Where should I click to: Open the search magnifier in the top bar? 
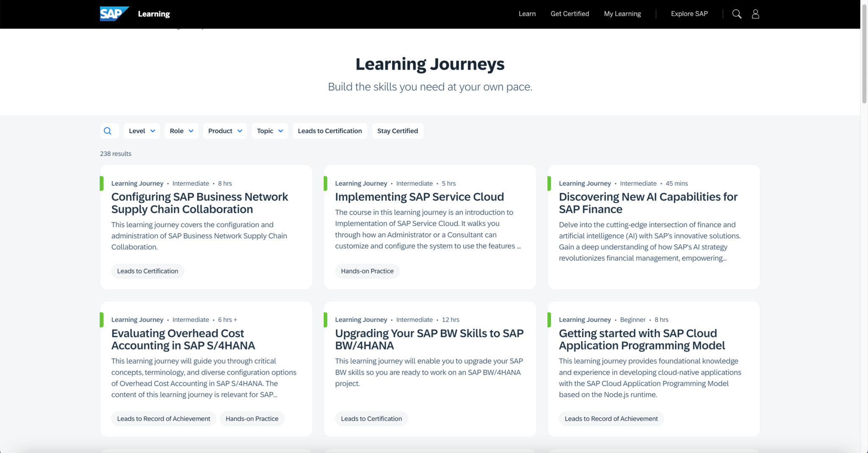pyautogui.click(x=737, y=14)
